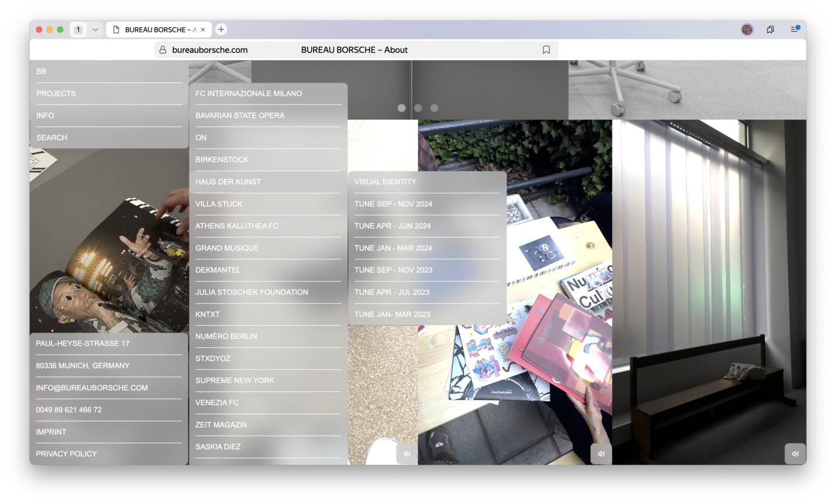Select SEARCH in the main menu
The height and width of the screenshot is (504, 836).
[109, 138]
